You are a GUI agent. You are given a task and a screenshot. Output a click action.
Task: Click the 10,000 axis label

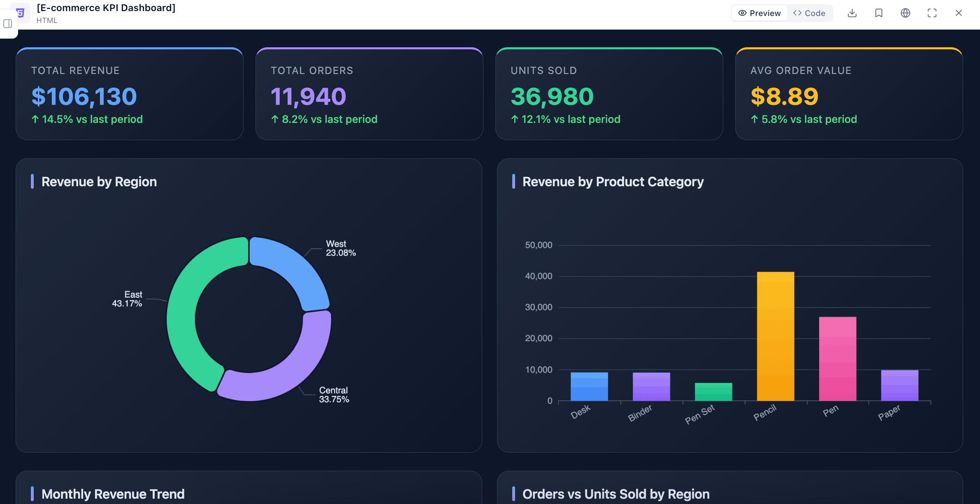(539, 370)
